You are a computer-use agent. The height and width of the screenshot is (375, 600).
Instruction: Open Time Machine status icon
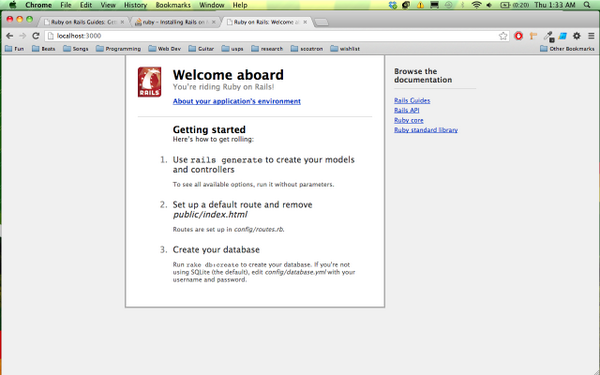coord(448,5)
